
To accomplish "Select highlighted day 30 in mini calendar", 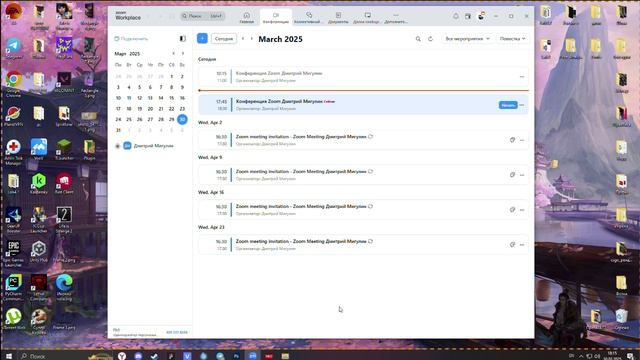I will point(182,119).
